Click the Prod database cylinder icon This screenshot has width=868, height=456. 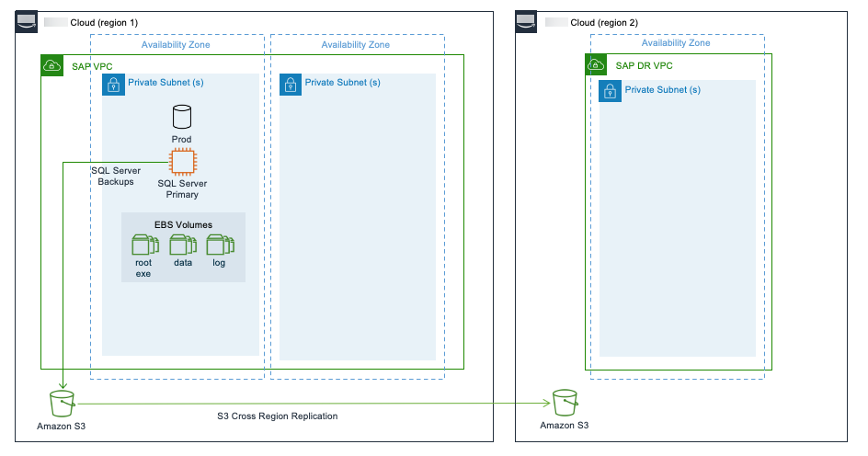(182, 116)
